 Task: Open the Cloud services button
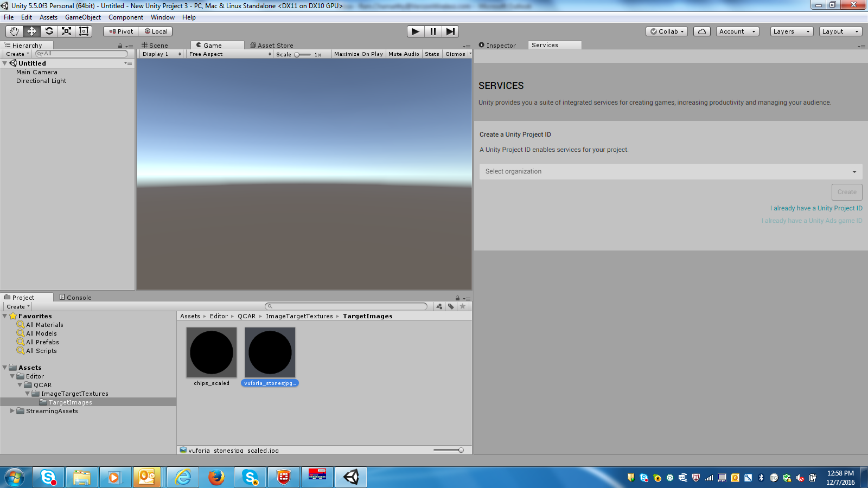coord(702,31)
